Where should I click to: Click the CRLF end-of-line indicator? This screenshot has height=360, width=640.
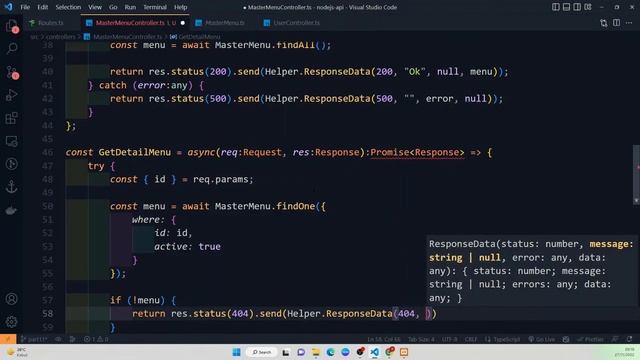click(471, 339)
